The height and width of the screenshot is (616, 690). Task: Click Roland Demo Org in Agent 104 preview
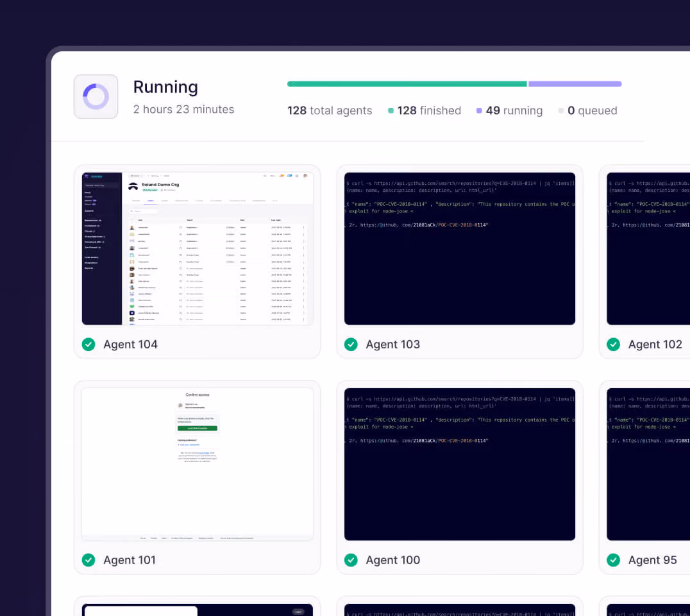160,185
